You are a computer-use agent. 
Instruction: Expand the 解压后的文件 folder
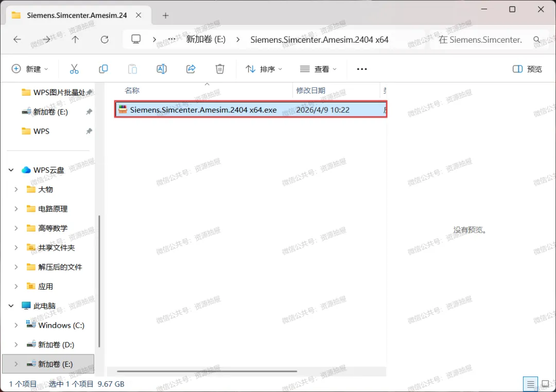point(16,267)
